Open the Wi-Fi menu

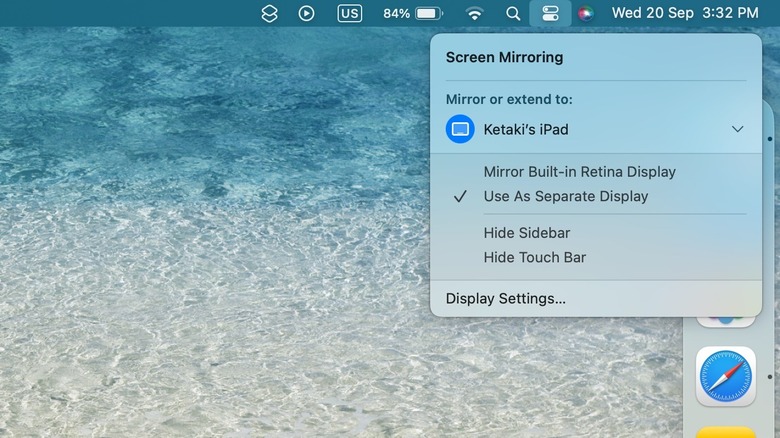coord(475,13)
